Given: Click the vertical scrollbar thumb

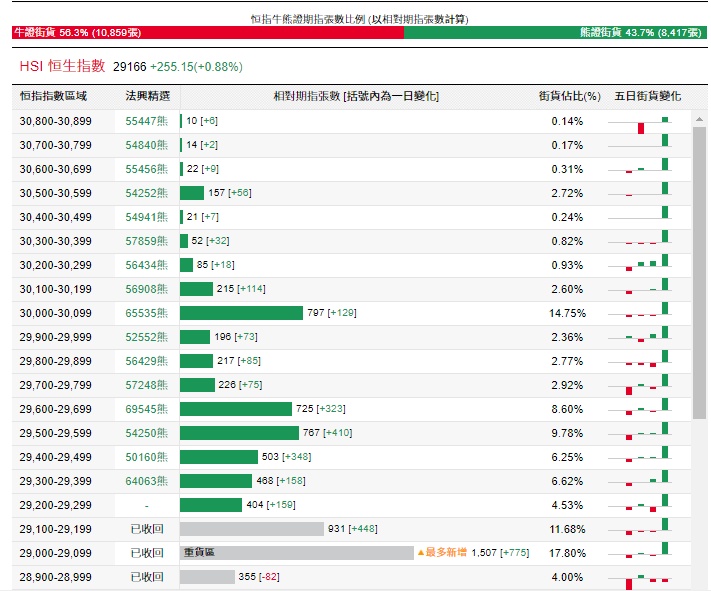Looking at the screenshot, I should tap(699, 273).
